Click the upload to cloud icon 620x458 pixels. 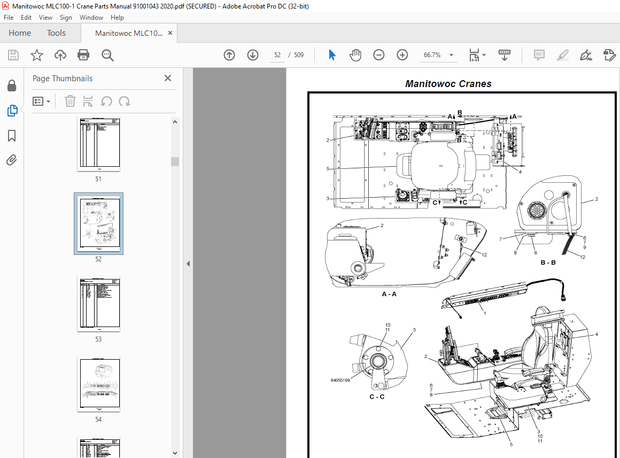60,55
